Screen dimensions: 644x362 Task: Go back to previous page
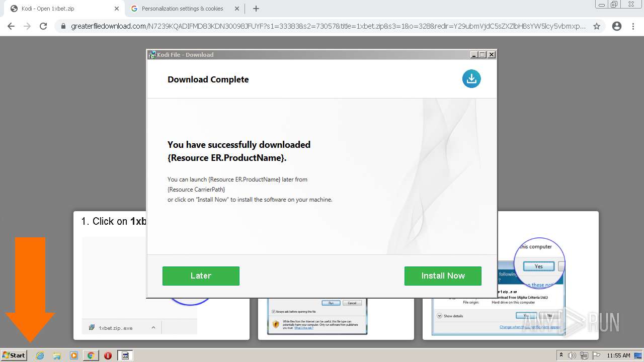tap(11, 26)
